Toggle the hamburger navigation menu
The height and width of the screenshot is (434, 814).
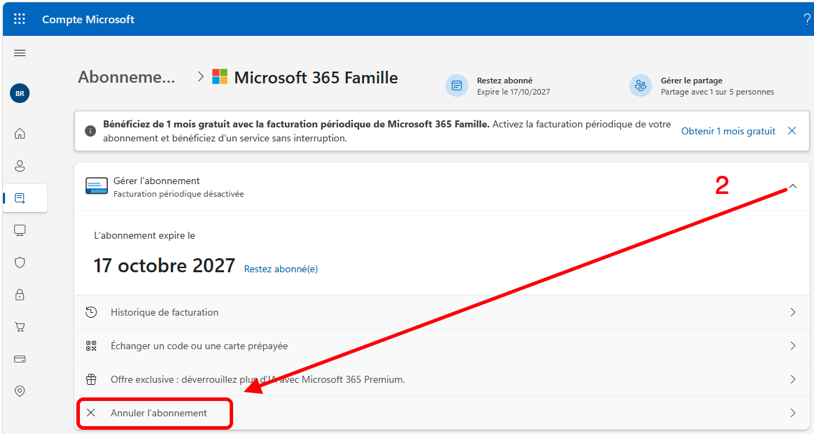click(20, 53)
